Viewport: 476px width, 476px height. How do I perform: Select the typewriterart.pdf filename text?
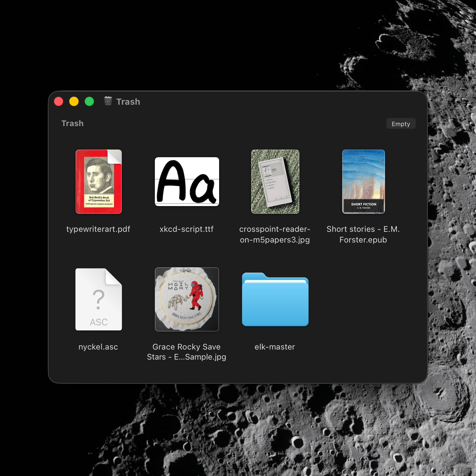98,229
